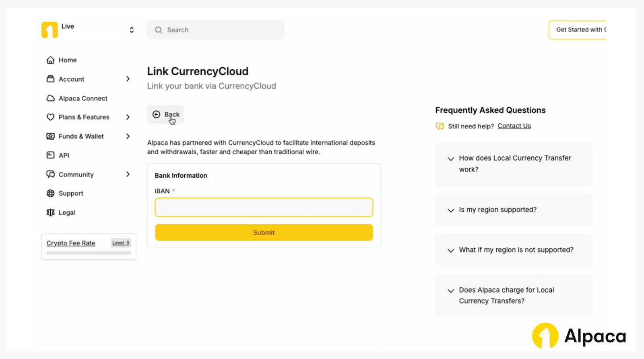Expand 'Does Alpaca charge for Local Currency Transfers?'
The image size is (644, 359).
point(451,291)
